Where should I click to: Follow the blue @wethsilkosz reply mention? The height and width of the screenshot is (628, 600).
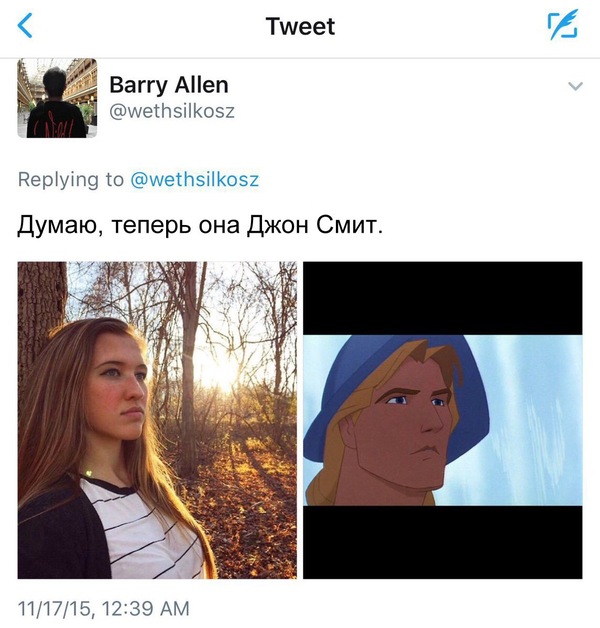(195, 179)
